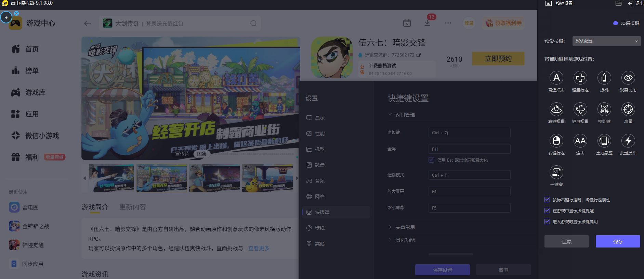Click the 领取福利券 button
The height and width of the screenshot is (279, 644).
(503, 23)
